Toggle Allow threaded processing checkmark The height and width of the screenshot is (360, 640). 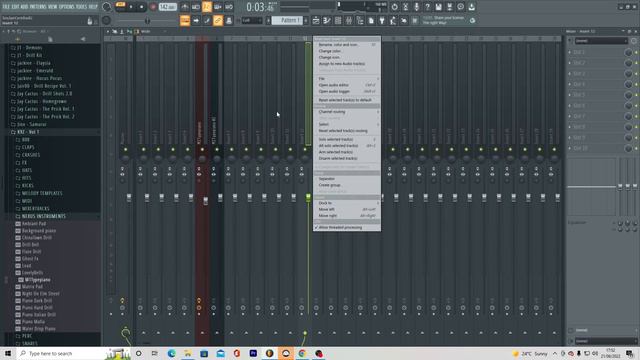click(347, 227)
